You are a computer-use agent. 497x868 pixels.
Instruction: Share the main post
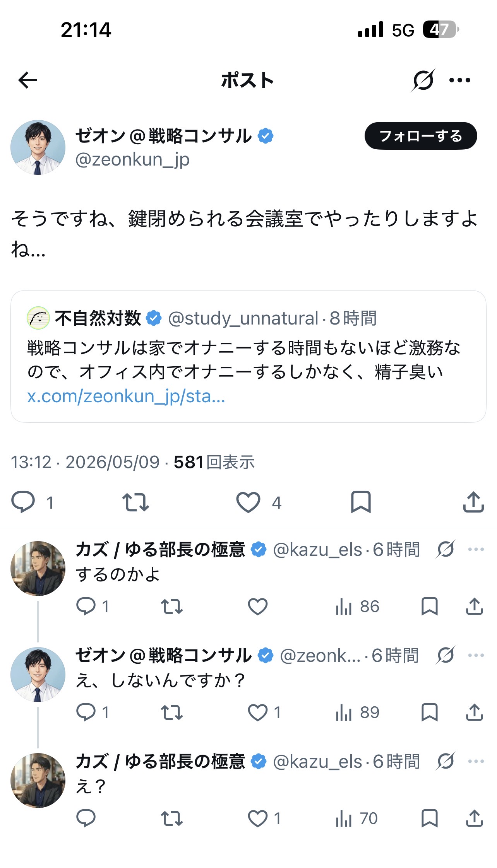click(473, 502)
